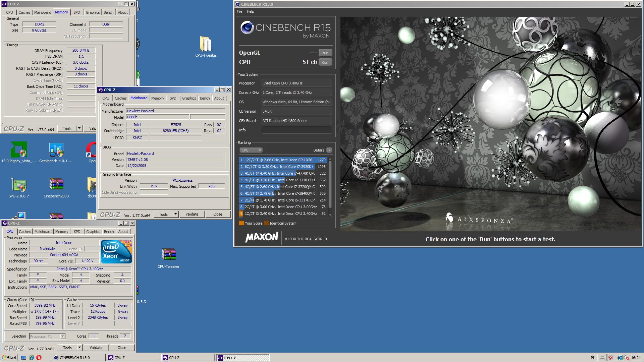Select ranking row 12C/24T Intel Xeon X56
644x362 pixels.
283,160
